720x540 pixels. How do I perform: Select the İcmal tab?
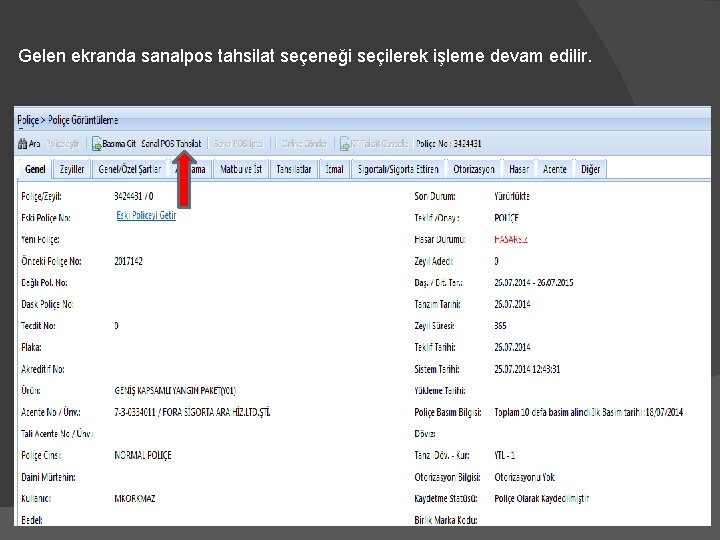pos(334,169)
